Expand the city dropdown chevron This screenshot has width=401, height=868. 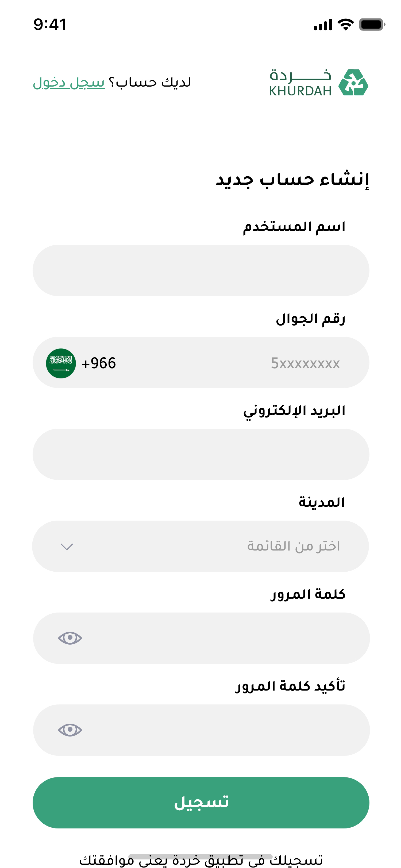pyautogui.click(x=67, y=546)
